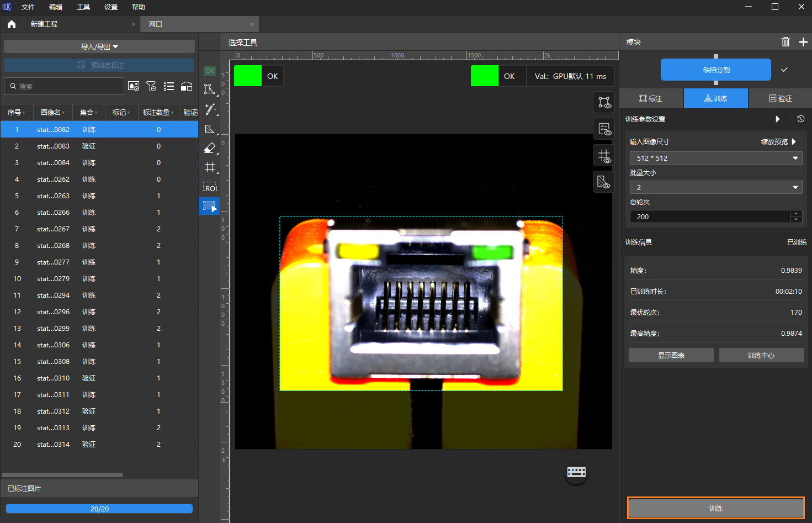The width and height of the screenshot is (812, 523).
Task: Pick the mask region tool
Action: coord(210,129)
